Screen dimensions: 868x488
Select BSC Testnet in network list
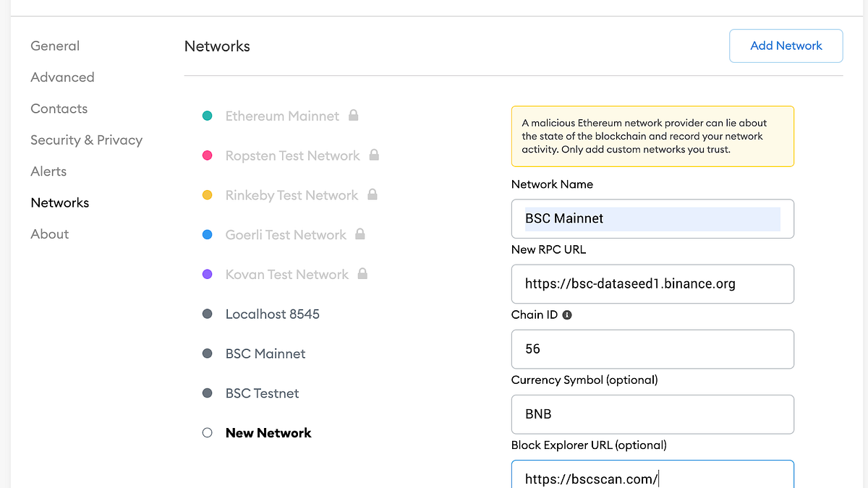point(262,393)
